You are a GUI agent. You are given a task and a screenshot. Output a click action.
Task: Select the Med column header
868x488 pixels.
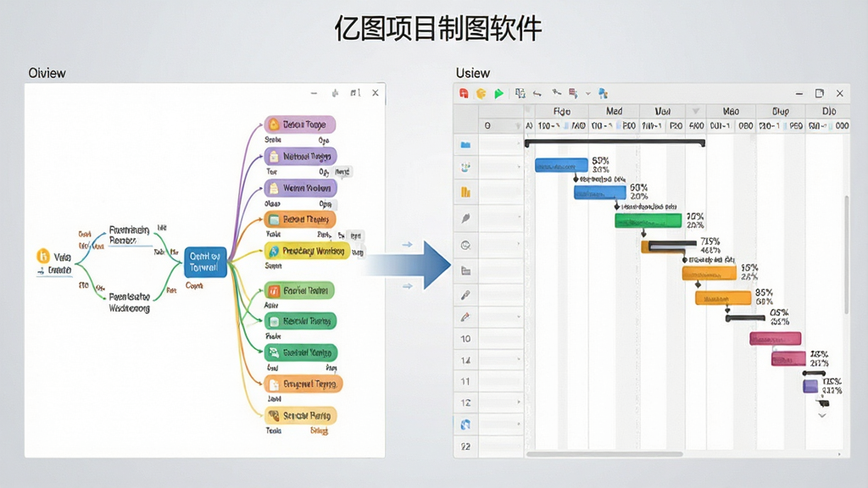(x=614, y=111)
